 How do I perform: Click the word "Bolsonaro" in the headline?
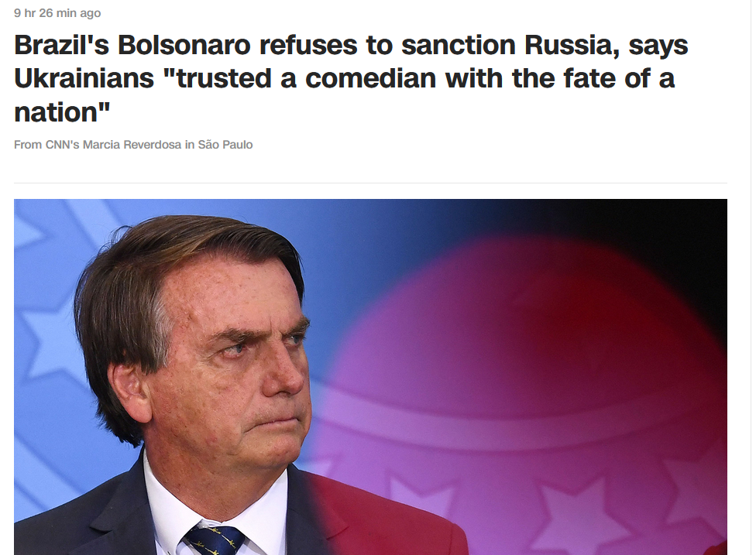(x=184, y=45)
